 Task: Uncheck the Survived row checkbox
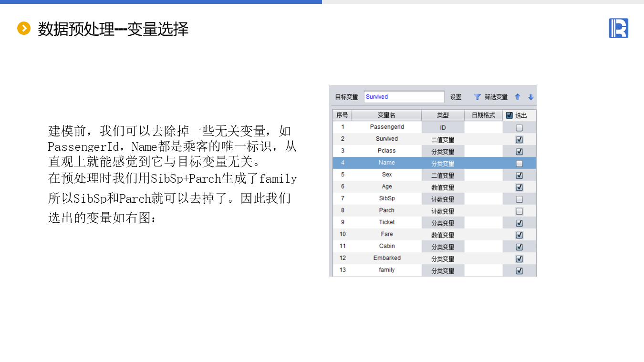coord(519,140)
